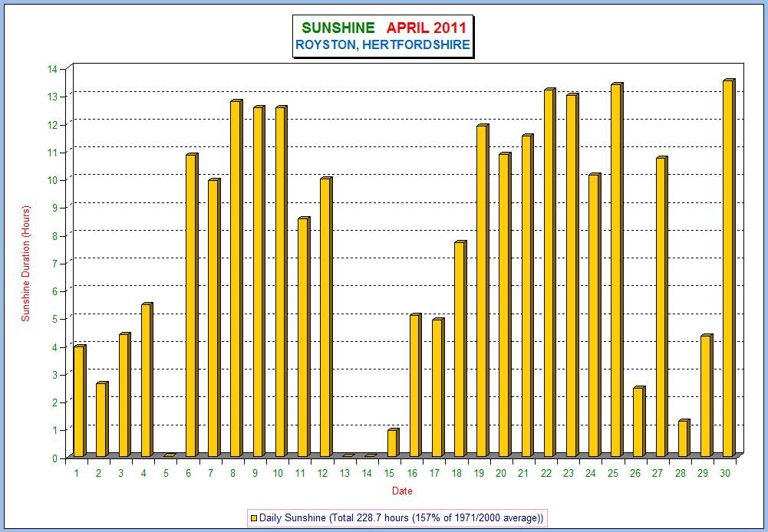Click the x-axis label '30'
Image resolution: width=768 pixels, height=532 pixels.
point(725,473)
